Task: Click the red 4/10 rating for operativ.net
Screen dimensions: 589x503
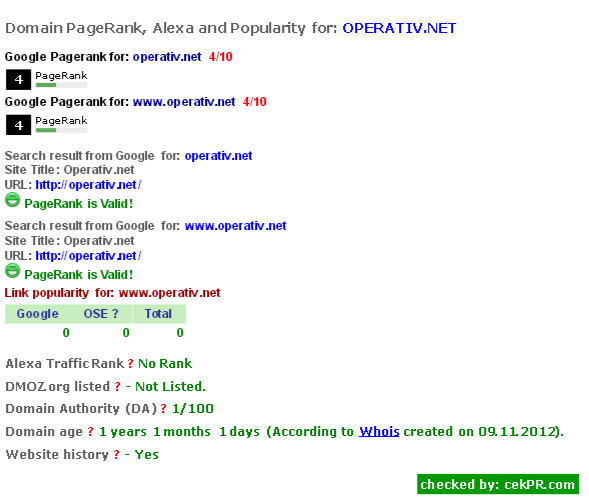Action: 221,57
